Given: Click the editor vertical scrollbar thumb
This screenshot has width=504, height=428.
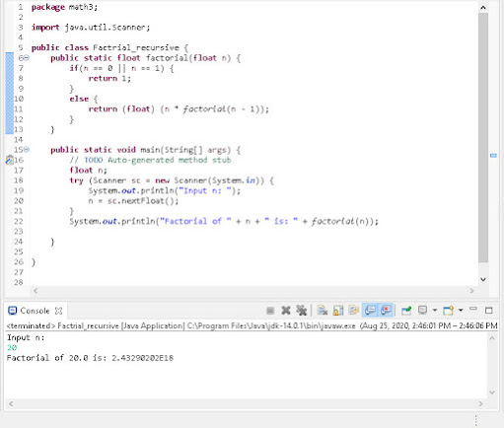Looking at the screenshot, I should click(483, 138).
